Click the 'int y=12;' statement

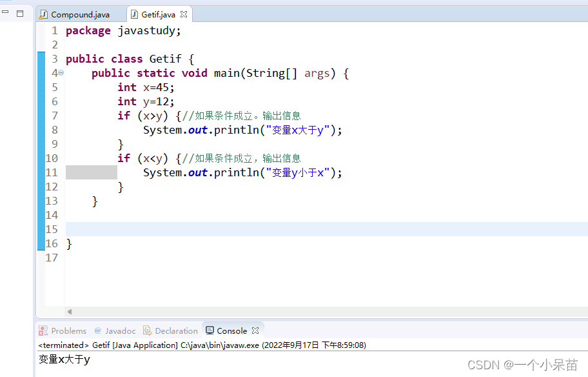[x=146, y=102]
